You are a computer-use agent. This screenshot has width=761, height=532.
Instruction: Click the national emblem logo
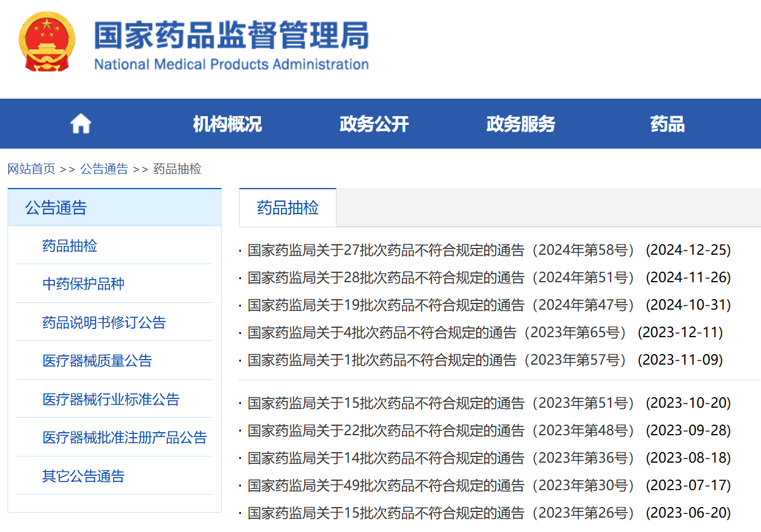(47, 41)
